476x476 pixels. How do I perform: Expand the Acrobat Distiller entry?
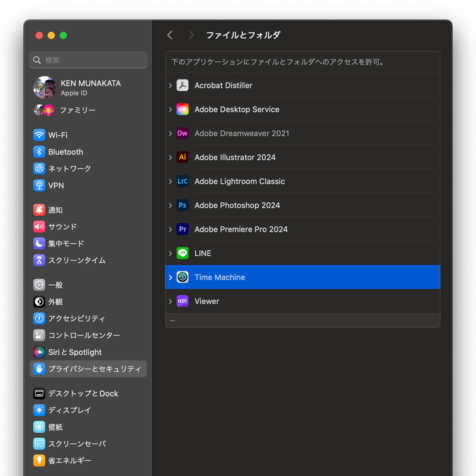pyautogui.click(x=170, y=85)
